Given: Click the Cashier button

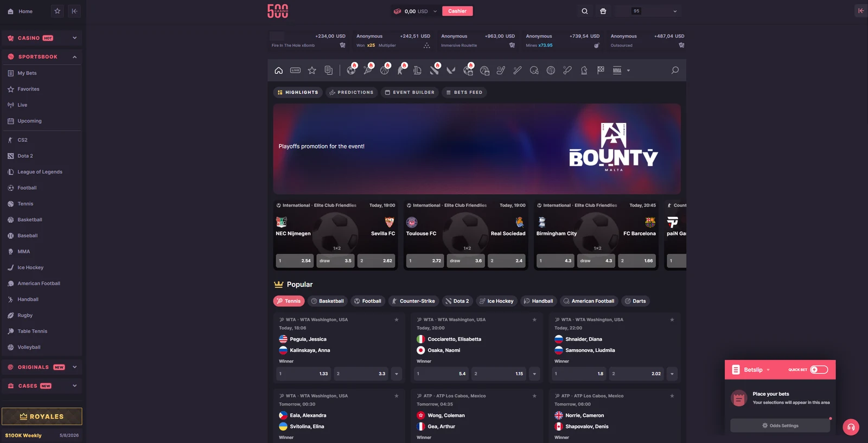Looking at the screenshot, I should [x=457, y=11].
